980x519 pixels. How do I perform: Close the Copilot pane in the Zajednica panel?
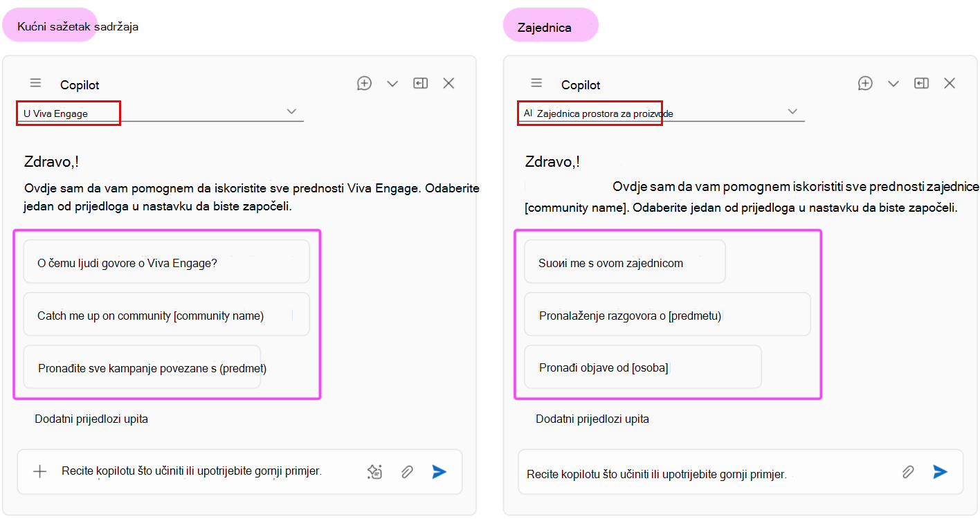[950, 84]
